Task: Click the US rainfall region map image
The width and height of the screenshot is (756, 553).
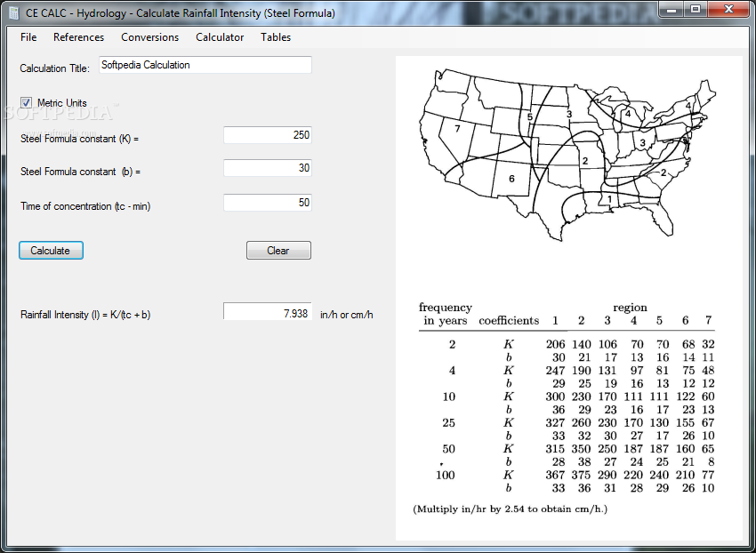Action: click(x=568, y=156)
